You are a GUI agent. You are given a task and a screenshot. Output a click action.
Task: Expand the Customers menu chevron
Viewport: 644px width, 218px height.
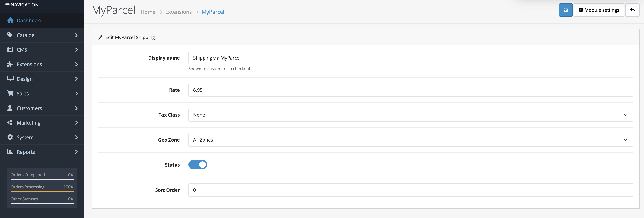pyautogui.click(x=77, y=108)
